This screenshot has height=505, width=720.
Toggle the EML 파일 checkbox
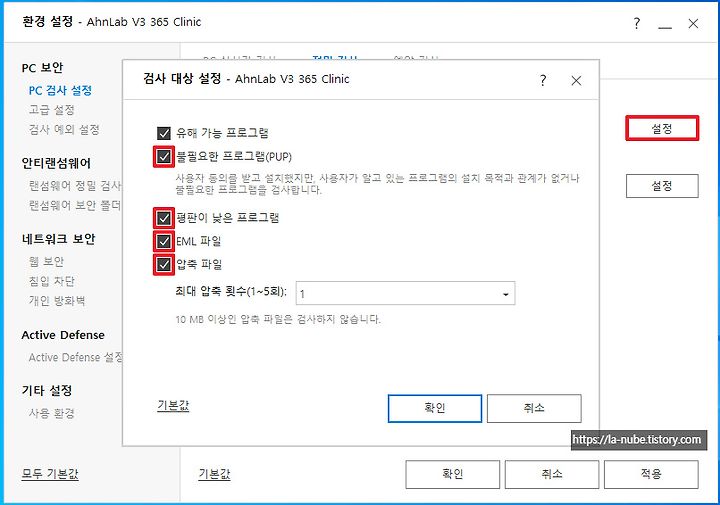164,241
